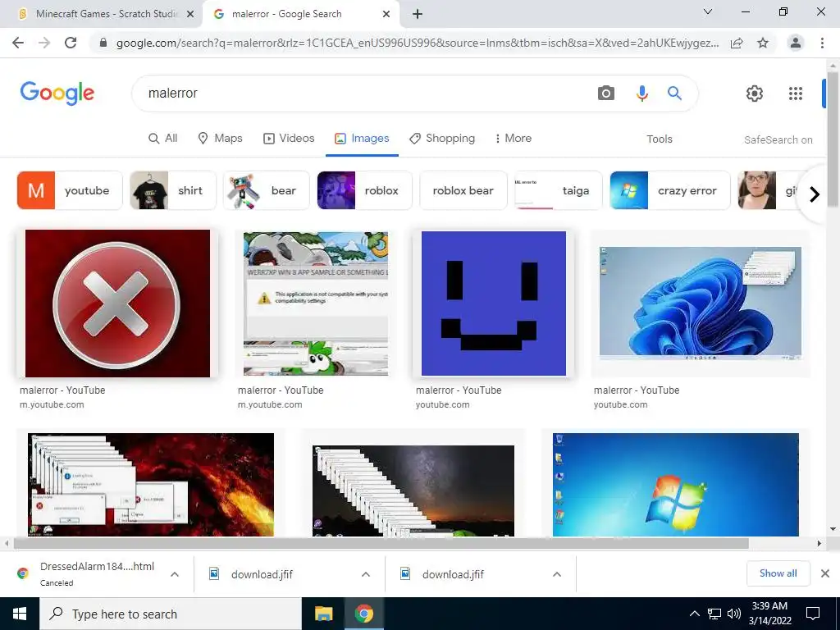Switch to the All results tab
Image resolution: width=840 pixels, height=630 pixels.
[163, 138]
